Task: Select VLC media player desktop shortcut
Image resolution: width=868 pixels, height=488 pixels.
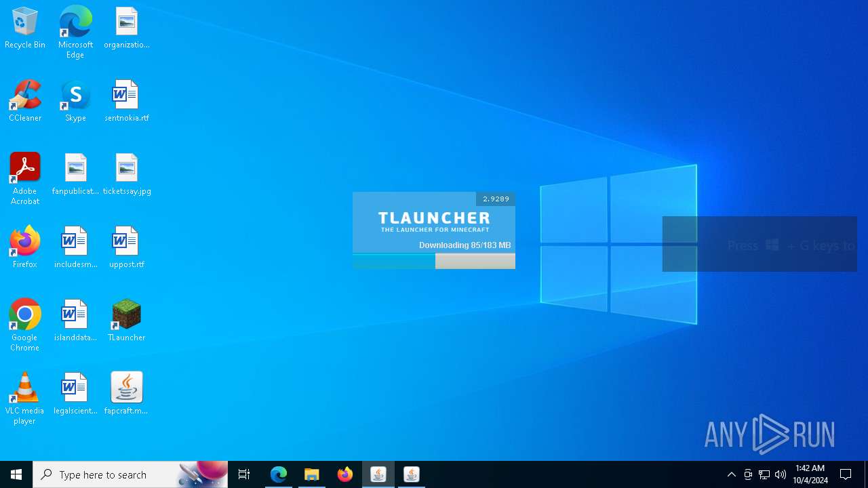Action: click(x=25, y=399)
